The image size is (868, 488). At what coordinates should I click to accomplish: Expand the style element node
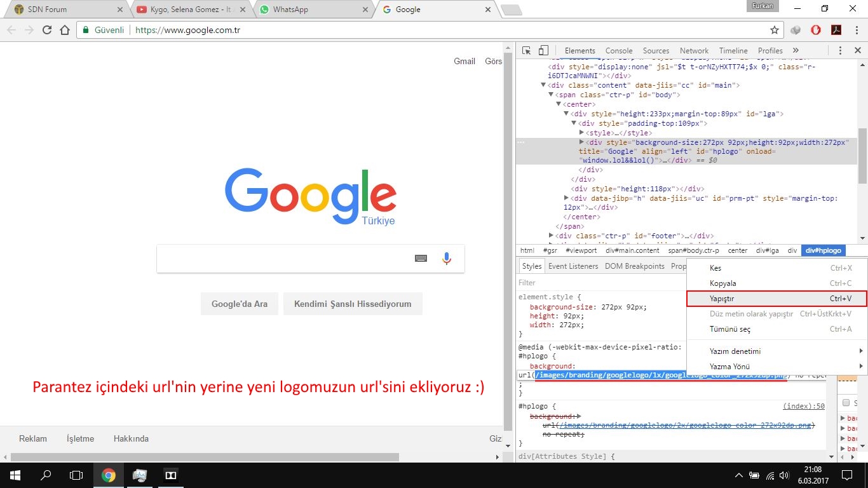(x=581, y=133)
